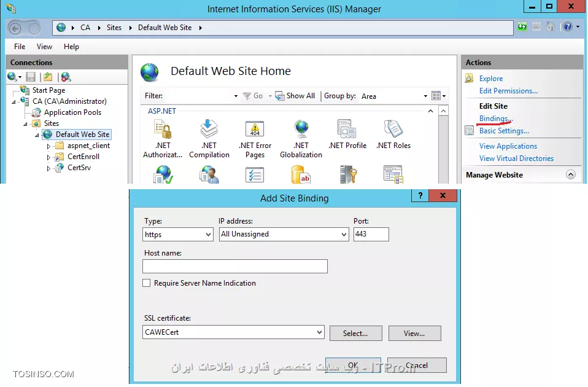Viewport: 588px width, 387px height.
Task: Click the IIS Manager title bar app icon
Action: pos(11,8)
